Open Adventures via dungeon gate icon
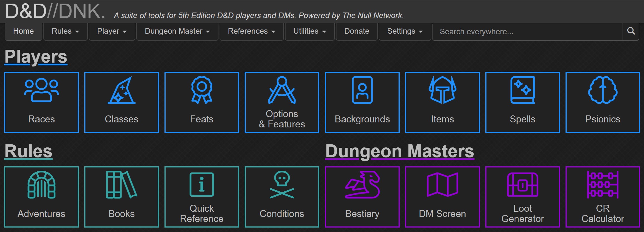The height and width of the screenshot is (232, 644). (41, 184)
